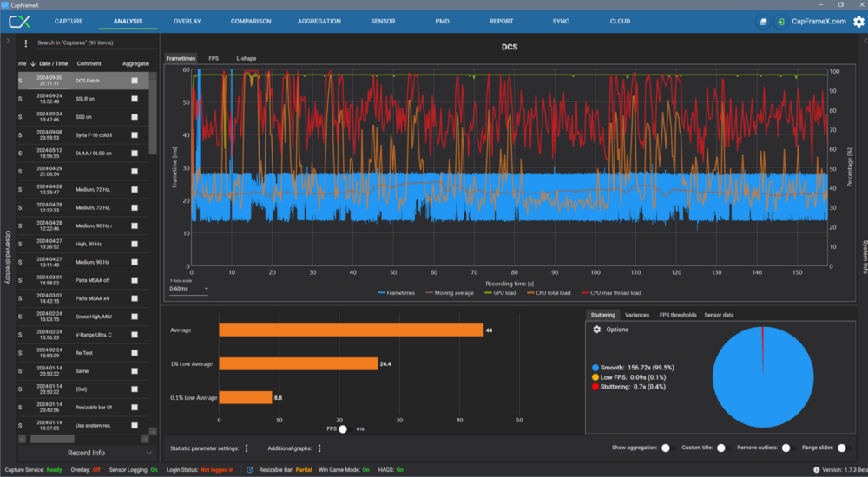This screenshot has width=868, height=477.
Task: Open the settings gear icon
Action: coord(858,22)
